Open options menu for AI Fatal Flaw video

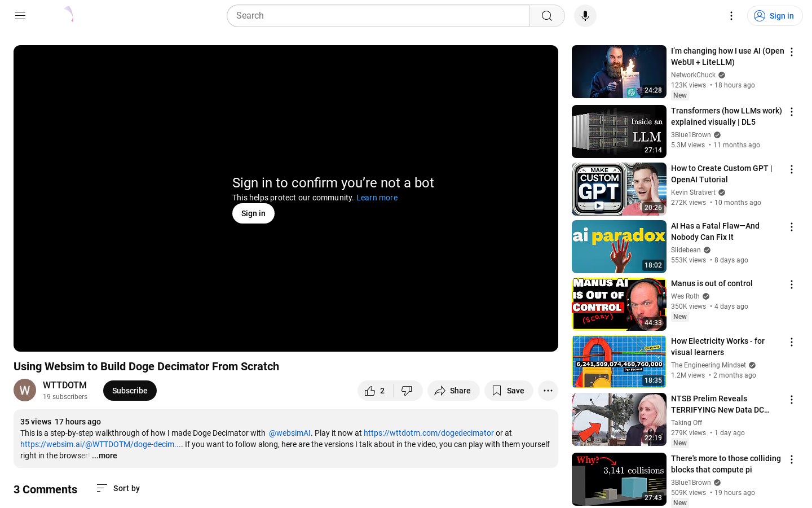pyautogui.click(x=792, y=227)
